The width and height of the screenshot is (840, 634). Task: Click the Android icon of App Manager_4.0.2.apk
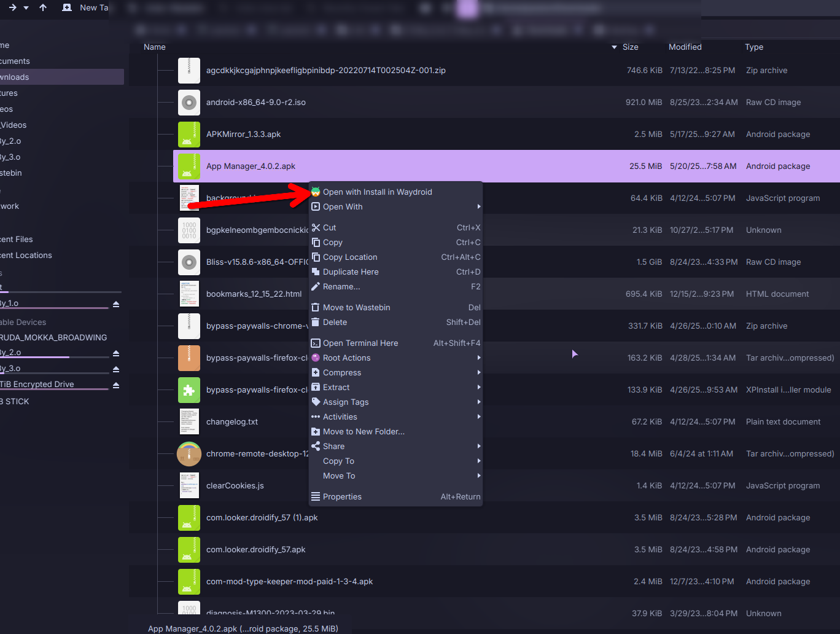pyautogui.click(x=189, y=166)
